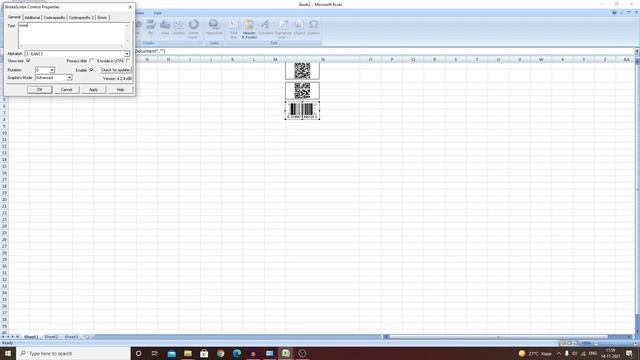Screen dimensions: 640x360
Task: Click the horizontal scrollbar of the sheet
Action: click(x=498, y=337)
